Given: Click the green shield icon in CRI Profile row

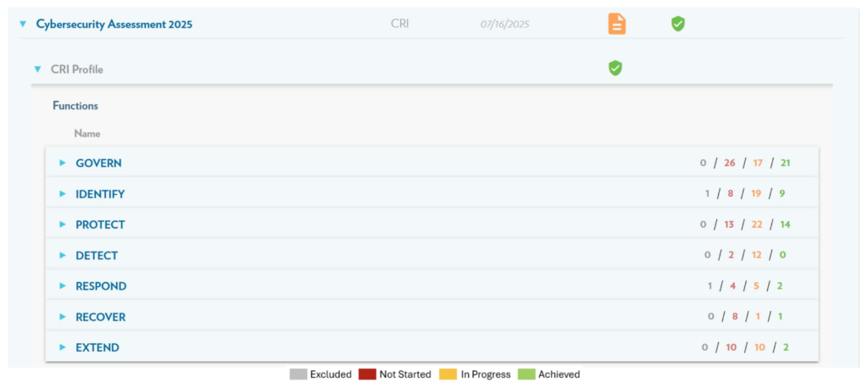Looking at the screenshot, I should pos(615,69).
